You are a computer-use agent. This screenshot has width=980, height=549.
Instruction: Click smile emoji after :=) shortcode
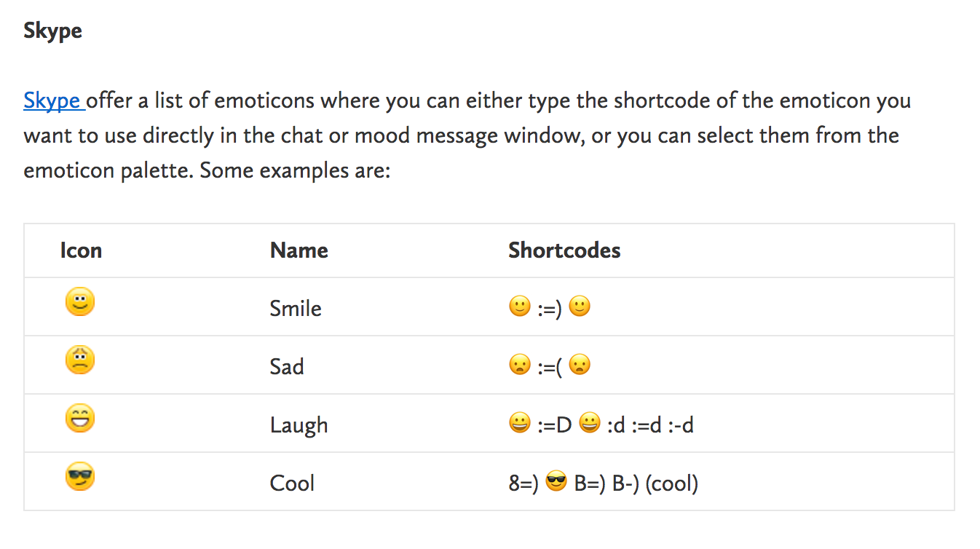[x=580, y=307]
